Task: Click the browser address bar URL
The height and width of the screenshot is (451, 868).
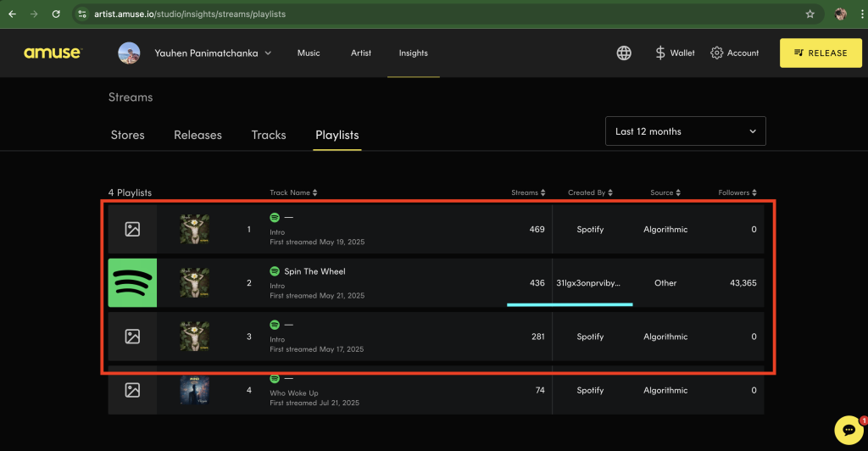Action: (x=190, y=14)
